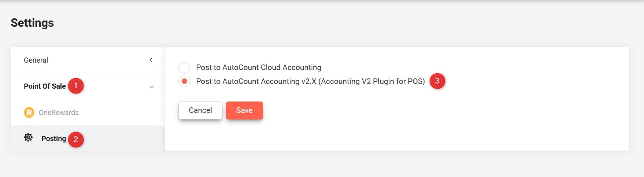Click empty space right of Save button

point(403,110)
